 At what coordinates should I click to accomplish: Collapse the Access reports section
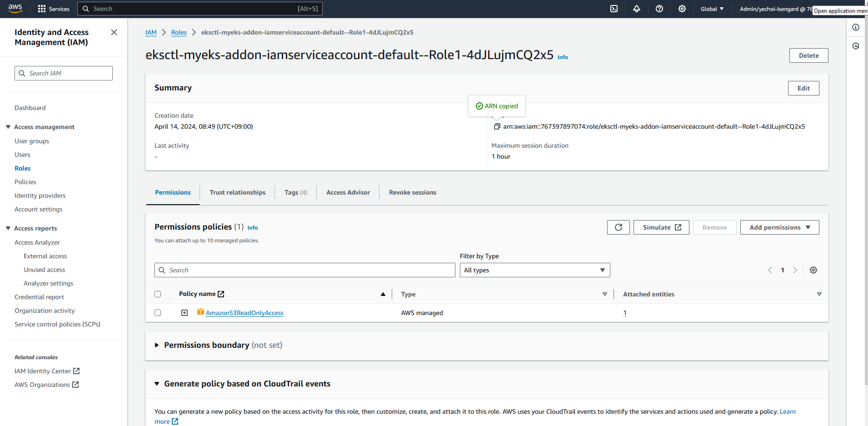point(8,228)
